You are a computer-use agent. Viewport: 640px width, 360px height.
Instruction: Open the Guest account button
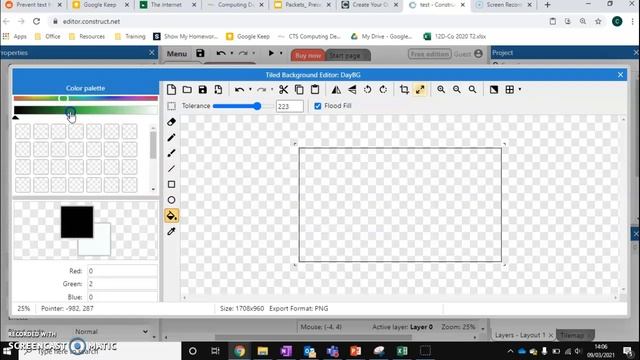(x=468, y=54)
